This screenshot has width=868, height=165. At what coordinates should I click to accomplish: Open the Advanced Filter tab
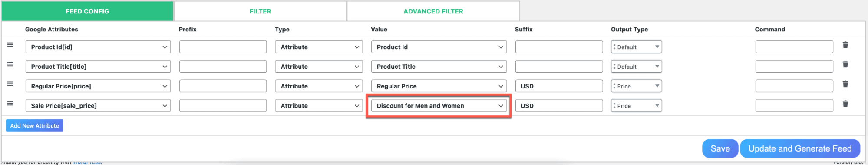433,11
